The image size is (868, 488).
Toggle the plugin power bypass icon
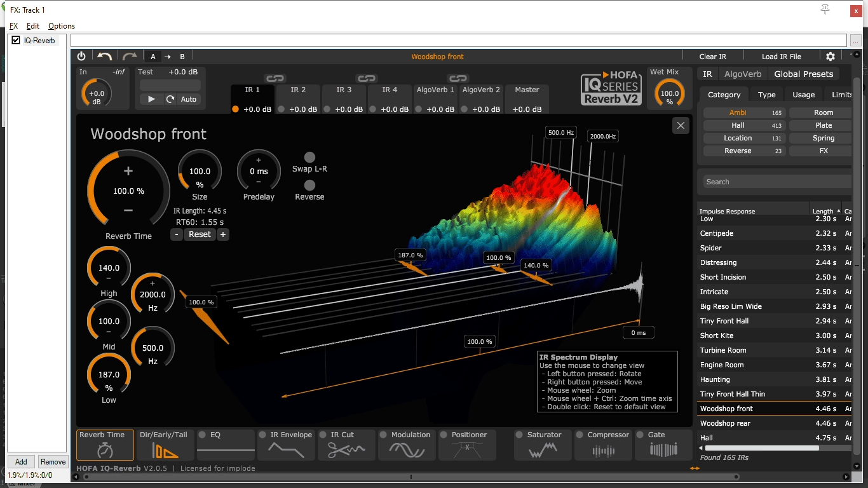pyautogui.click(x=81, y=57)
